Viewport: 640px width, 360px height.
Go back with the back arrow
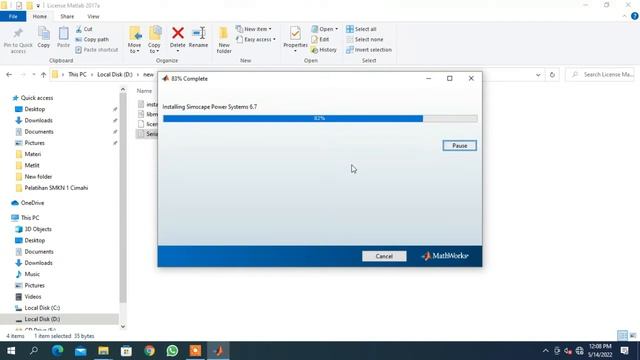click(x=9, y=75)
